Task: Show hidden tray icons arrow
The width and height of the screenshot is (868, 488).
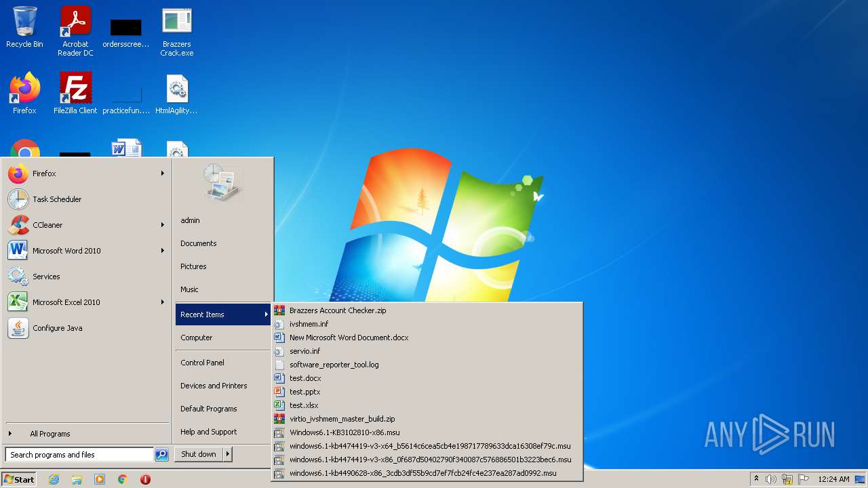Action: pyautogui.click(x=756, y=479)
